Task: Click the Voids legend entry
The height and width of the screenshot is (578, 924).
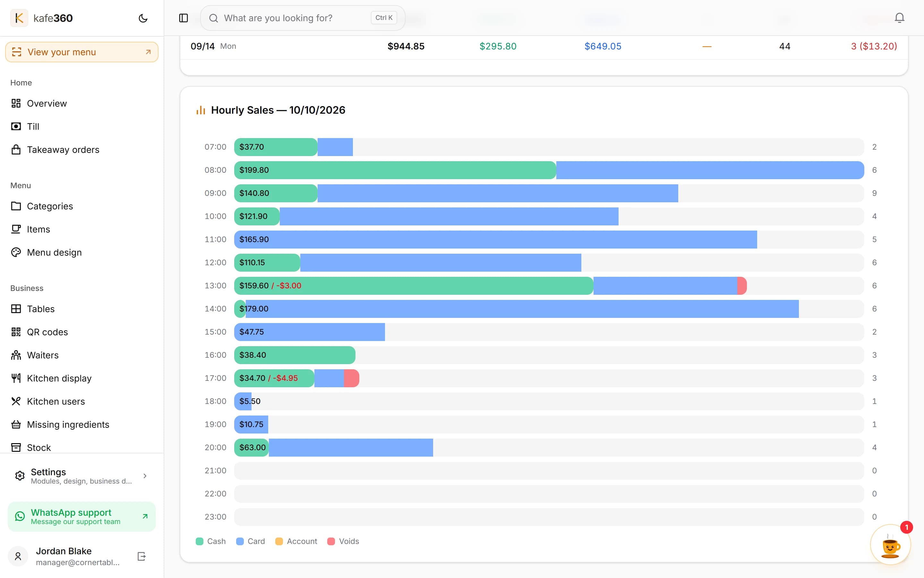Action: (x=343, y=541)
